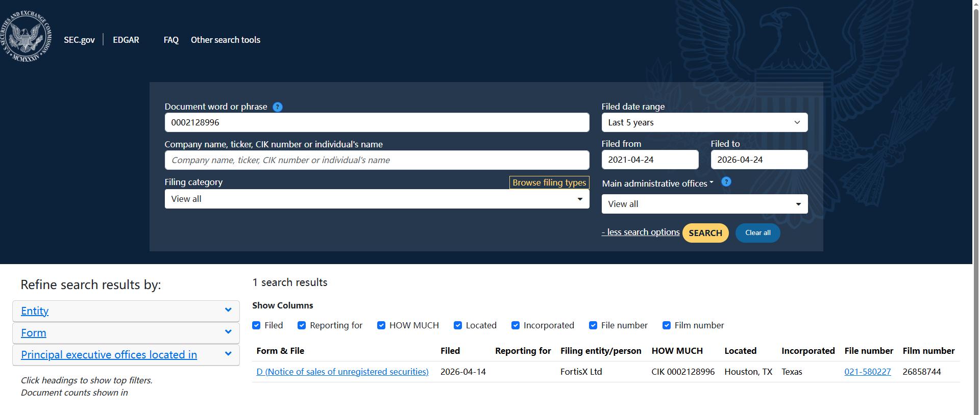Screen dimensions: 980x415
Task: Open file number 021-580227 link
Action: [x=868, y=372]
